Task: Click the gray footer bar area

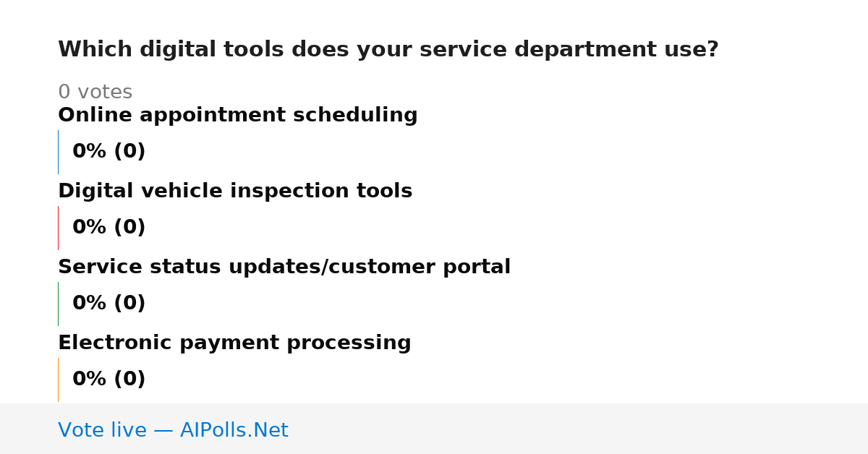Action: point(434,429)
